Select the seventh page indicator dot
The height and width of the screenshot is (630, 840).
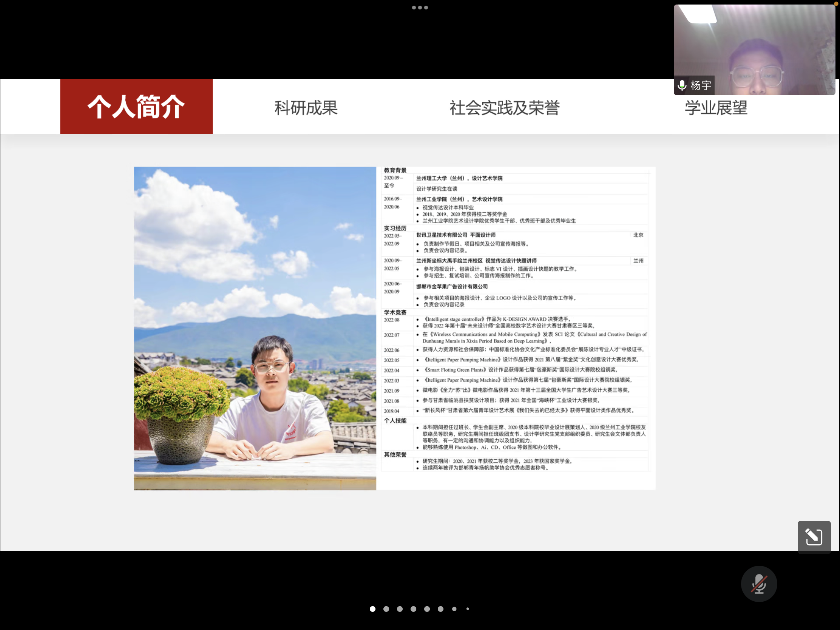454,609
